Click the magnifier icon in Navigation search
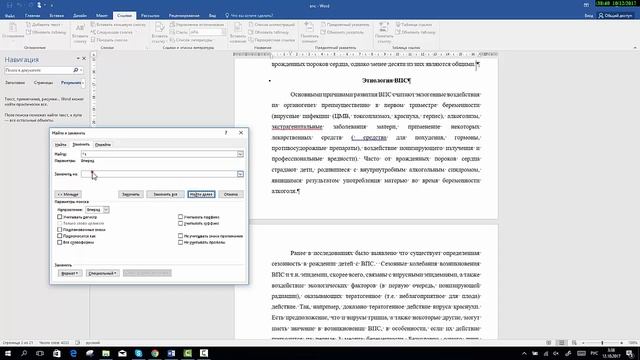Image resolution: width=640 pixels, height=360 pixels. (76, 70)
